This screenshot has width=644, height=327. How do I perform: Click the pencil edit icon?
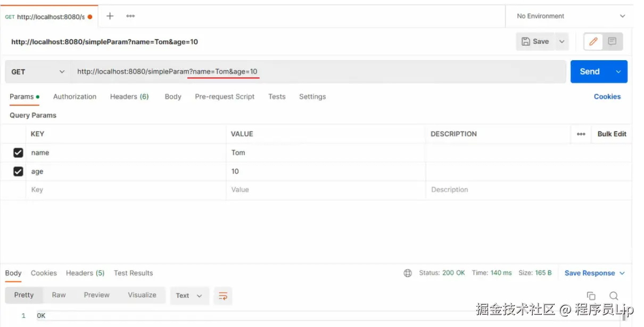(593, 42)
